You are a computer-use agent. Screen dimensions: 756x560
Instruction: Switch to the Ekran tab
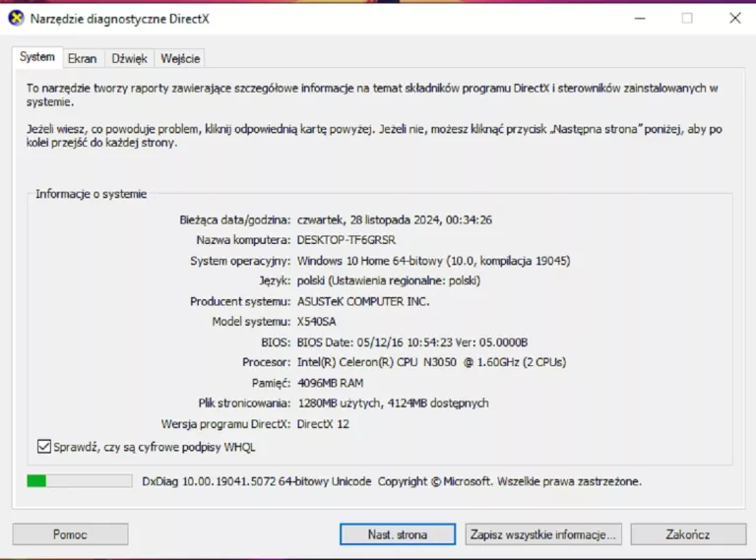coord(83,58)
